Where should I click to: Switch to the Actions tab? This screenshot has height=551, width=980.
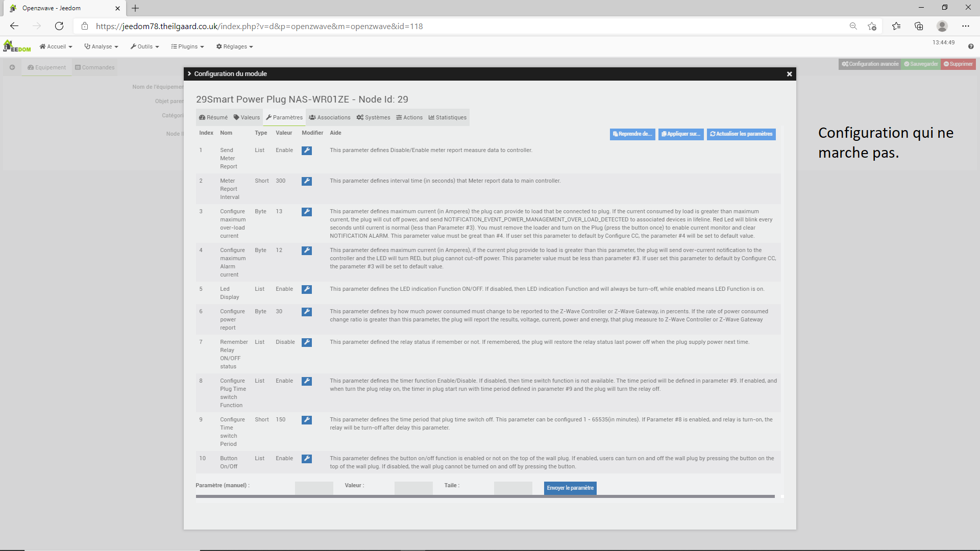coord(409,117)
